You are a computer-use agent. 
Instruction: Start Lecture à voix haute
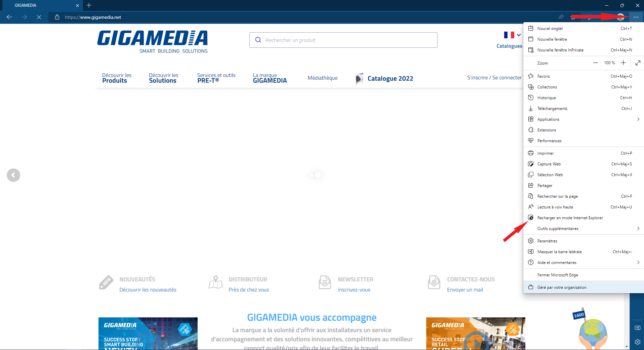[x=583, y=207]
